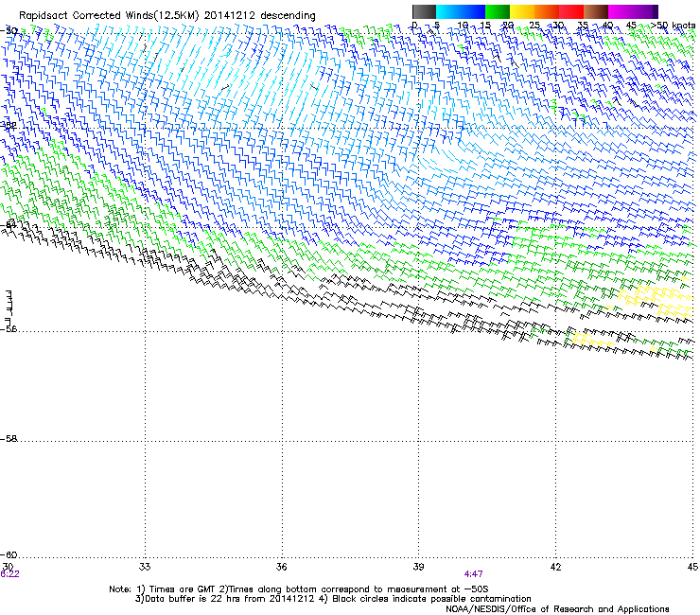The image size is (700, 615).
Task: Click the -60 latitude axis label
Action: (x=9, y=555)
